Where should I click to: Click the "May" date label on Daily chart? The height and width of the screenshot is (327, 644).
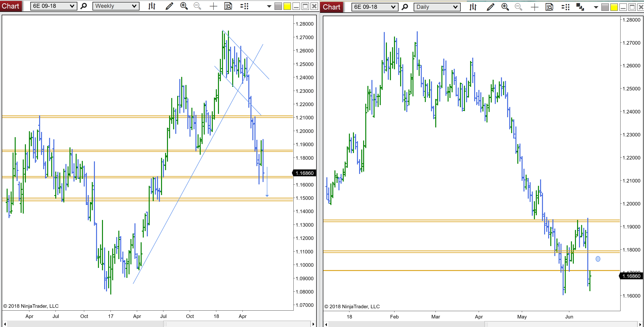pos(522,317)
